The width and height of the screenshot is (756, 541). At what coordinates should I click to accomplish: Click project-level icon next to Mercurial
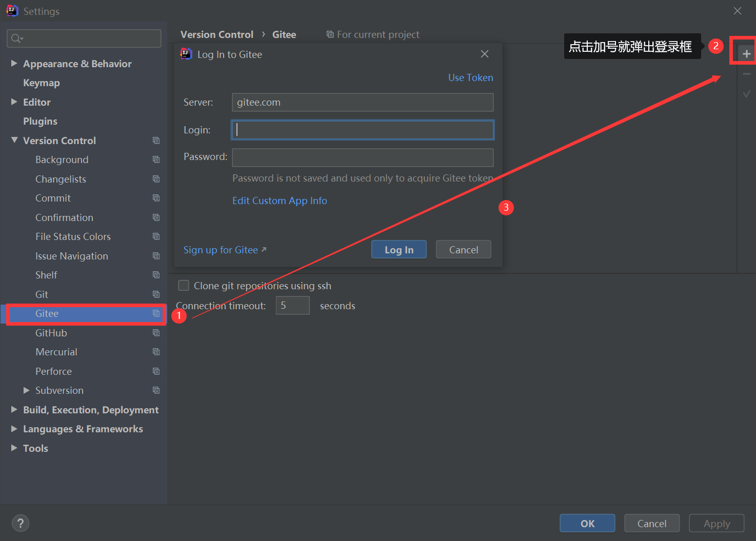tap(156, 352)
